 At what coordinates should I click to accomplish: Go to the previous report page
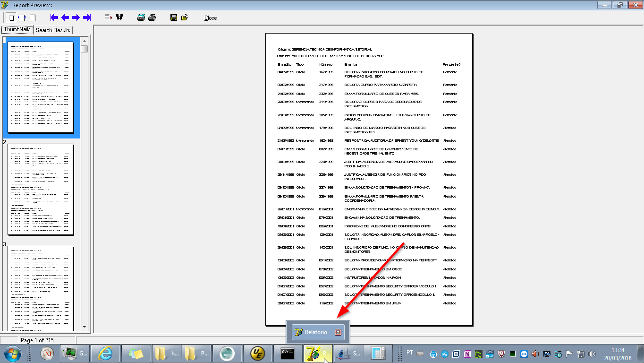tap(65, 17)
